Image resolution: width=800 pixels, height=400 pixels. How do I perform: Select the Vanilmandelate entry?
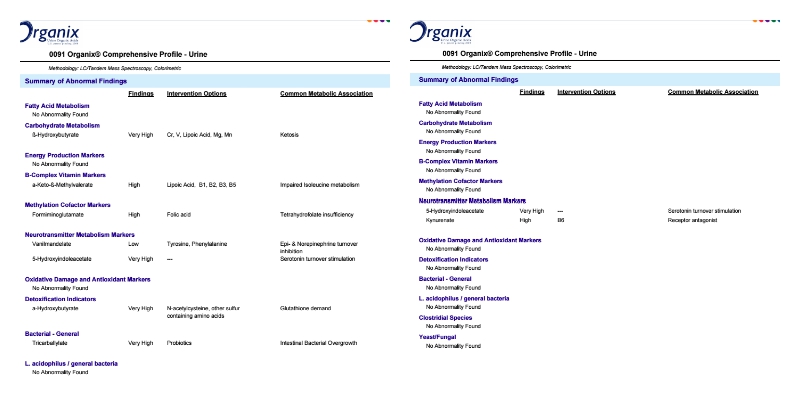(52, 243)
